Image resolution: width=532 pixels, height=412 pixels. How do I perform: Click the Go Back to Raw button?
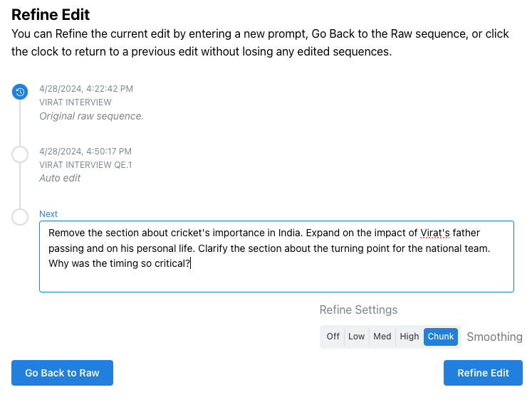(62, 373)
